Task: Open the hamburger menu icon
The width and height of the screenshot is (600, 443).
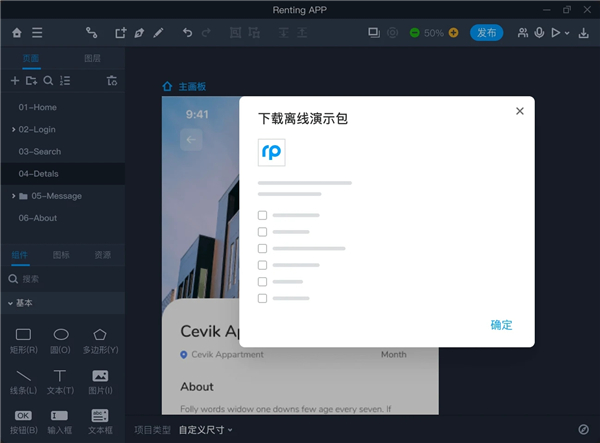Action: coord(37,33)
